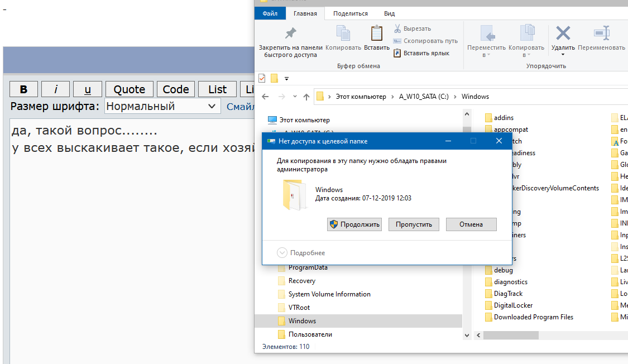
Task: Click the debug folder icon
Action: [x=488, y=270]
